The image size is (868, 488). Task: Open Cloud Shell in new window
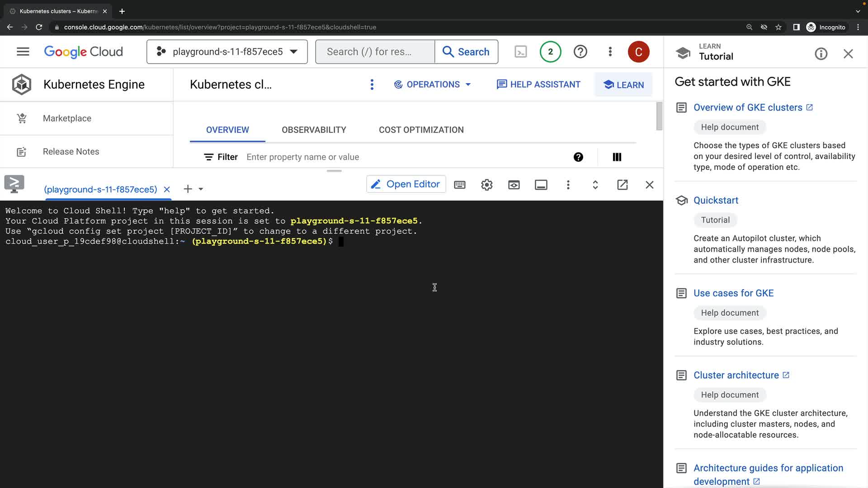coord(623,185)
